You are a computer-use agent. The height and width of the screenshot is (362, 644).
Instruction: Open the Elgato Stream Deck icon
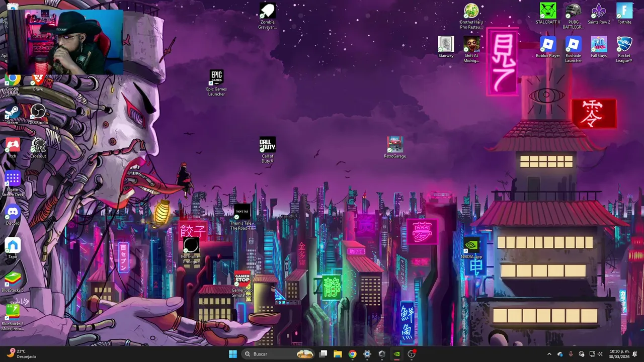[12, 184]
